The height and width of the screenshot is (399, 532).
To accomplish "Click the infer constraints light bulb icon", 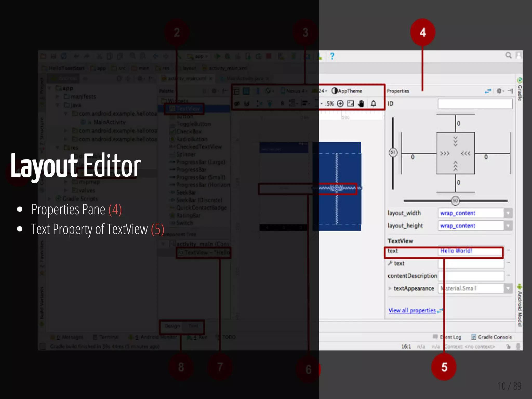I will tap(270, 104).
